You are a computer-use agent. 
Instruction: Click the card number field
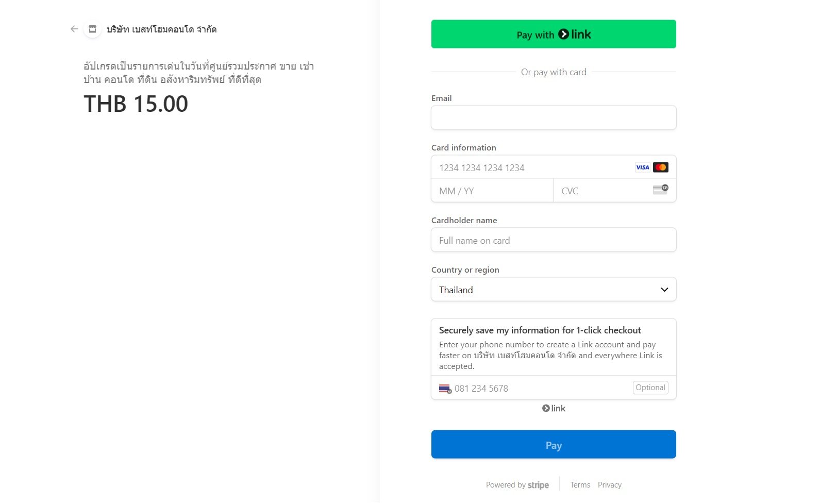pos(531,168)
